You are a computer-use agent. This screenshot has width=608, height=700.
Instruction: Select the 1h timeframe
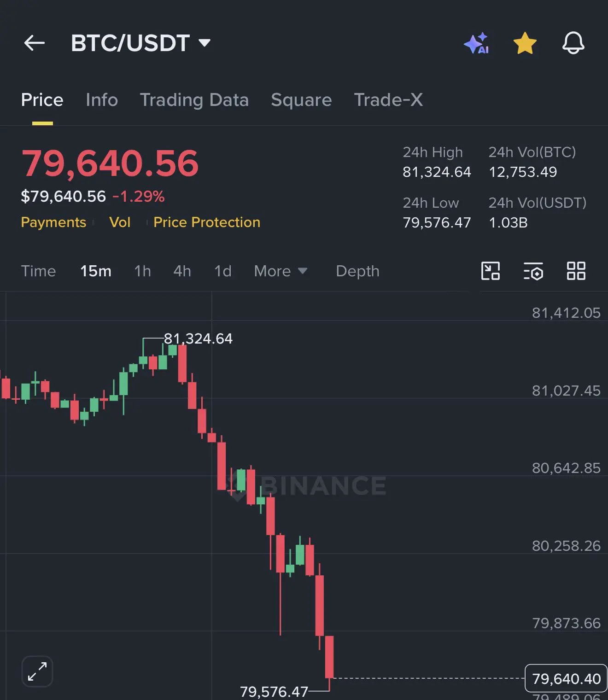tap(142, 271)
